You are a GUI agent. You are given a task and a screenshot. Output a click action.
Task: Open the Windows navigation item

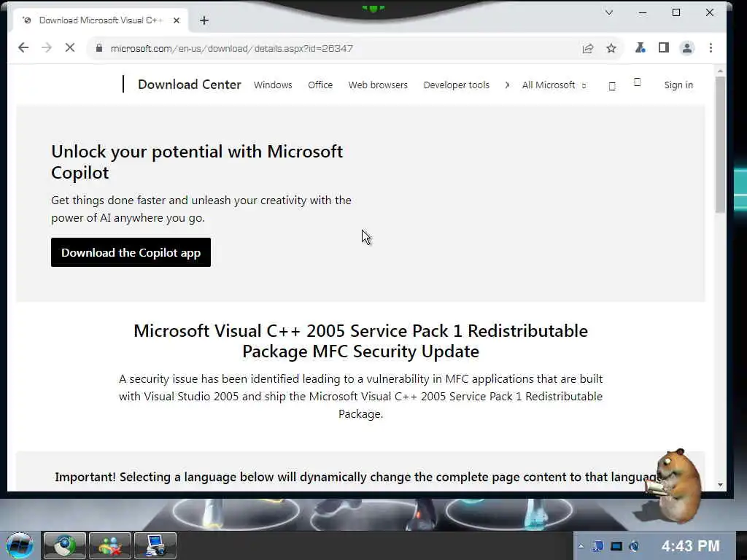coord(273,85)
